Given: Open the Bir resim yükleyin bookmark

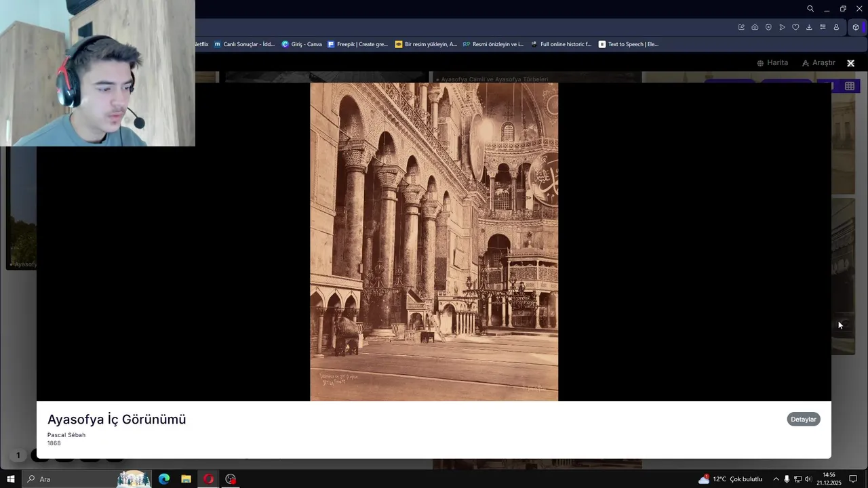Looking at the screenshot, I should 426,44.
